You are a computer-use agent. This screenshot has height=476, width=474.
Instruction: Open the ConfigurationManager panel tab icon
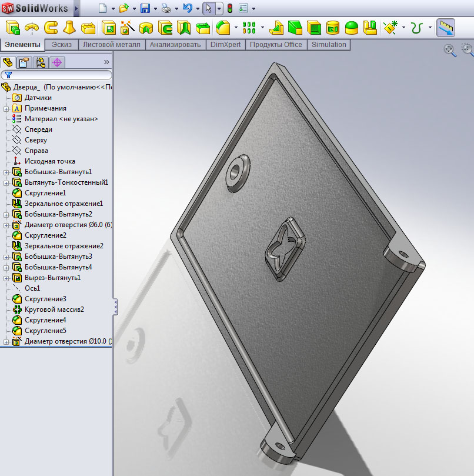click(40, 62)
